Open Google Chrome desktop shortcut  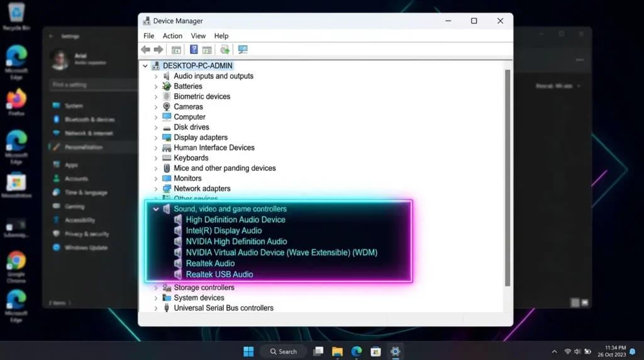click(16, 266)
